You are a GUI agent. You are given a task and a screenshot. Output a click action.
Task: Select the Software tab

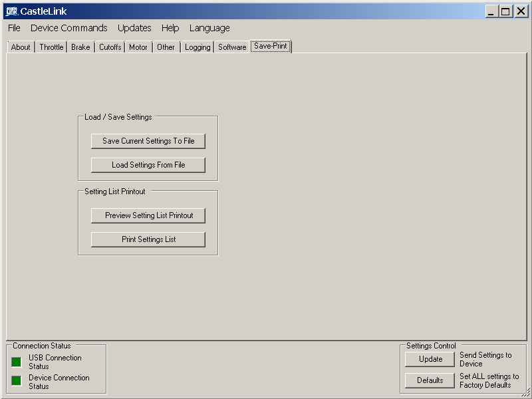click(232, 47)
